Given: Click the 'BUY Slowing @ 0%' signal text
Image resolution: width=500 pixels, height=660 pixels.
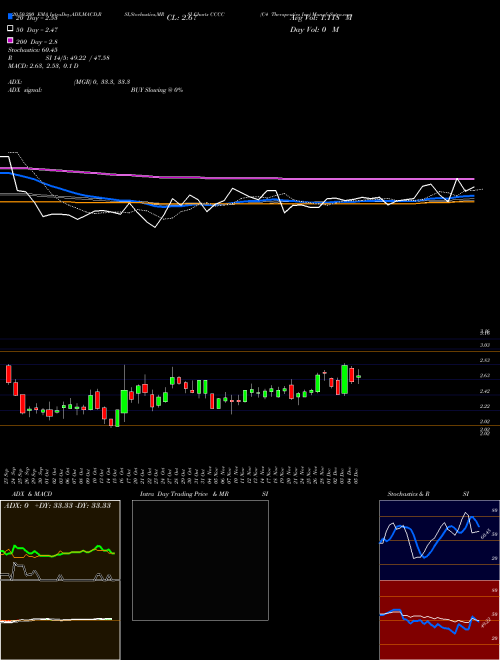Looking at the screenshot, I should coord(157,90).
